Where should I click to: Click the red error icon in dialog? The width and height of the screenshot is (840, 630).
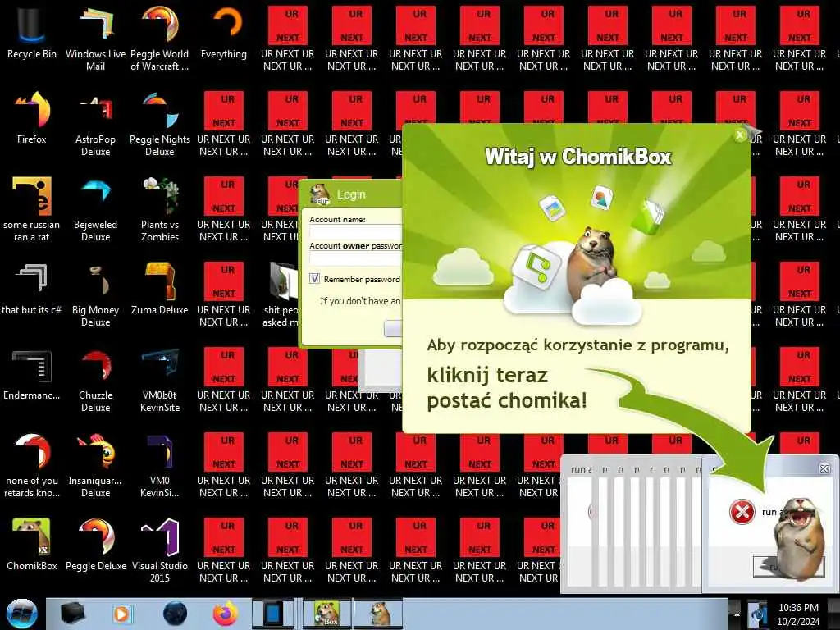point(742,512)
